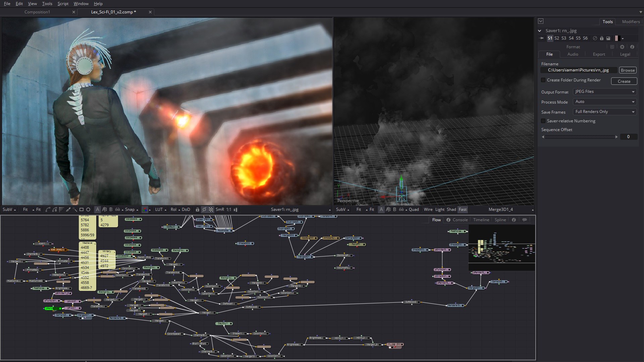Select the wand icon in left viewer toolbar
This screenshot has height=362, width=644.
click(x=75, y=209)
